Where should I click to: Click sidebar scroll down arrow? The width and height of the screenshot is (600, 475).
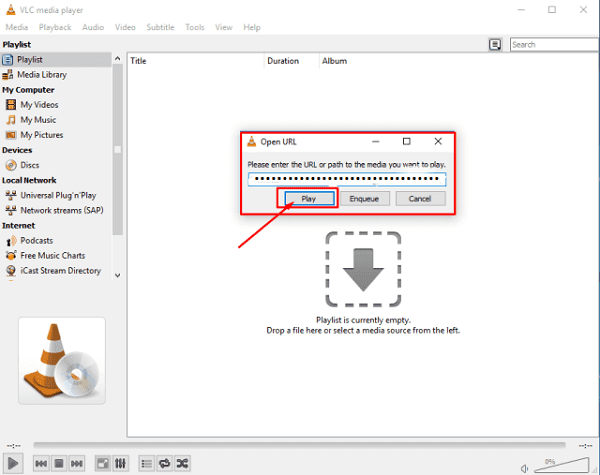[x=117, y=275]
